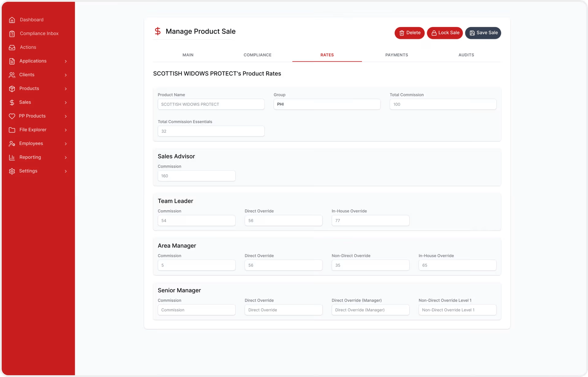Expand the Employees submenu chevron

click(66, 144)
